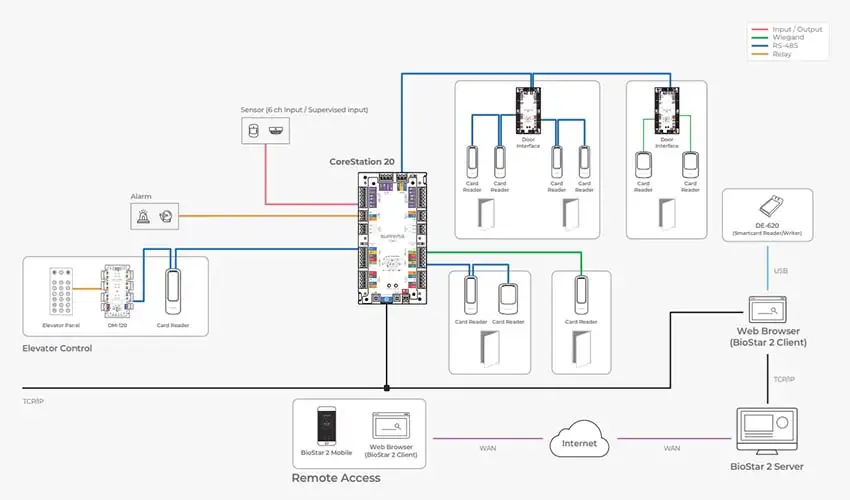Select the smoke detector sensor icon
This screenshot has width=850, height=500.
click(x=276, y=131)
